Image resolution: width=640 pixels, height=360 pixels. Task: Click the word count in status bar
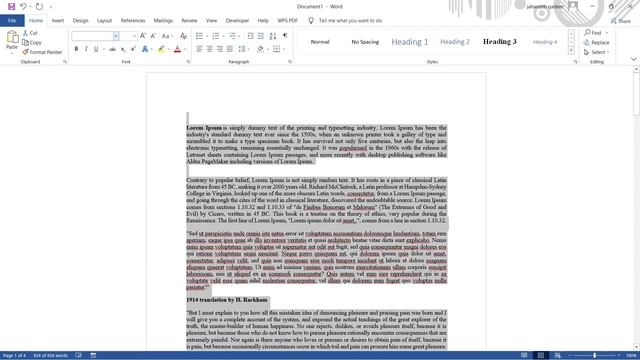[50, 356]
